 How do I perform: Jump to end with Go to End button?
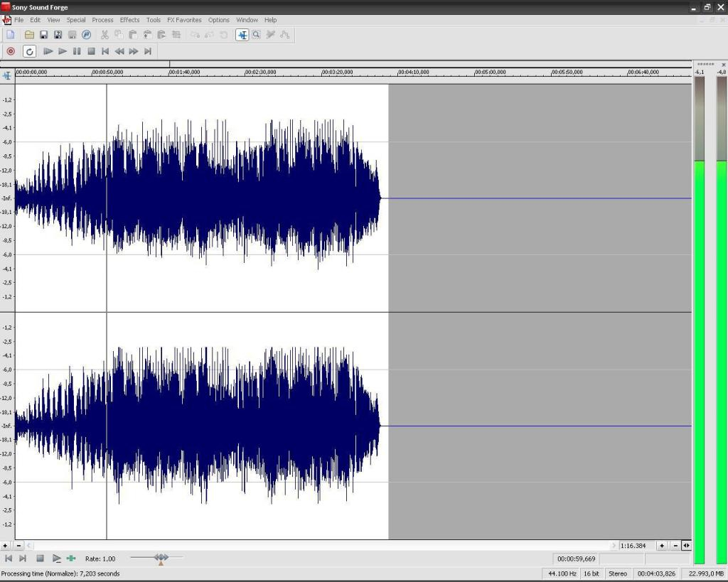click(x=148, y=51)
